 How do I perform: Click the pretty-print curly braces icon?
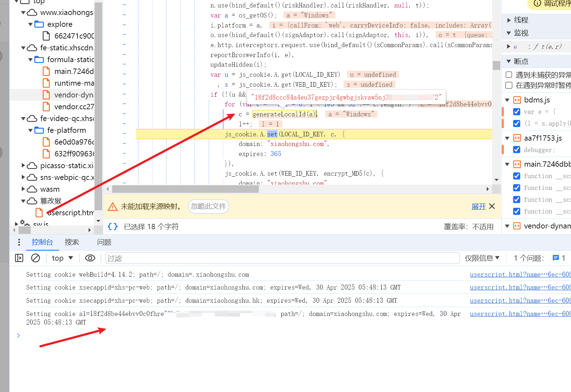tap(112, 226)
